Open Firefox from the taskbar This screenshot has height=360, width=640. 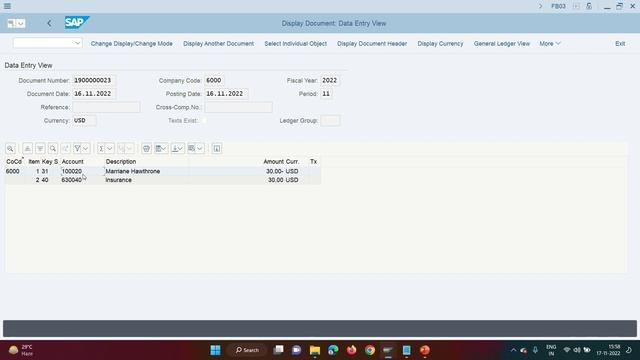[x=351, y=350]
